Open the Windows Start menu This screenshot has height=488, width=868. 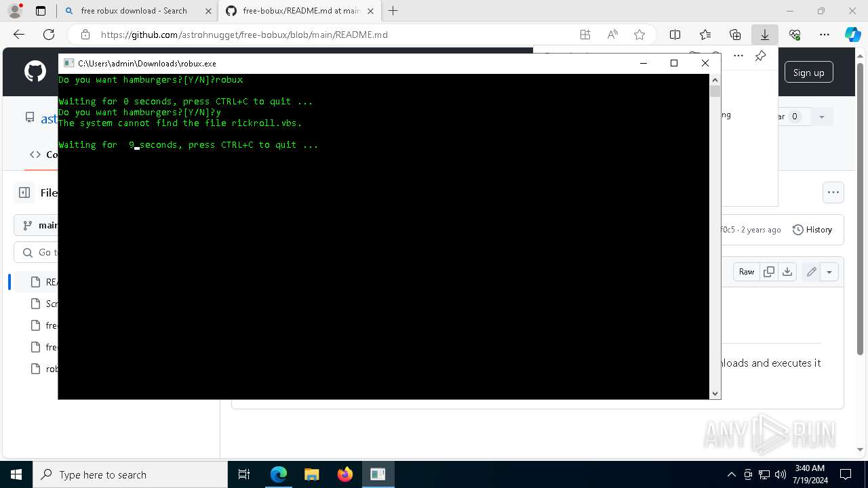tap(16, 474)
